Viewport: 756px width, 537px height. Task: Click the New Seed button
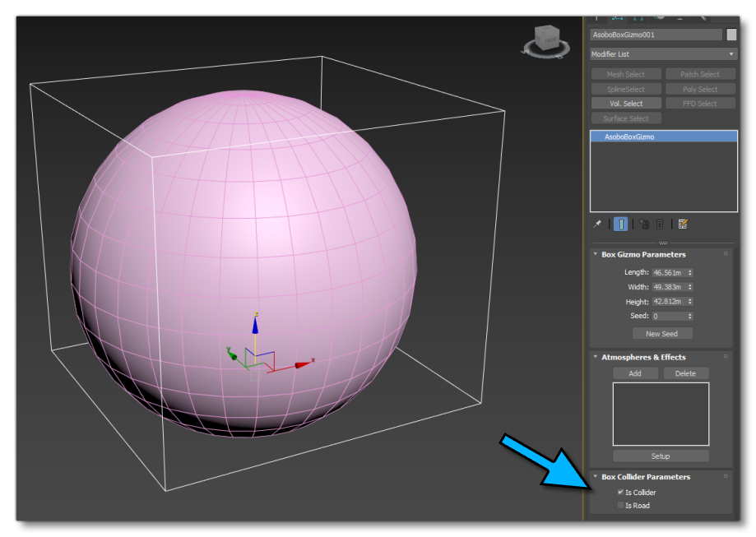[x=662, y=333]
